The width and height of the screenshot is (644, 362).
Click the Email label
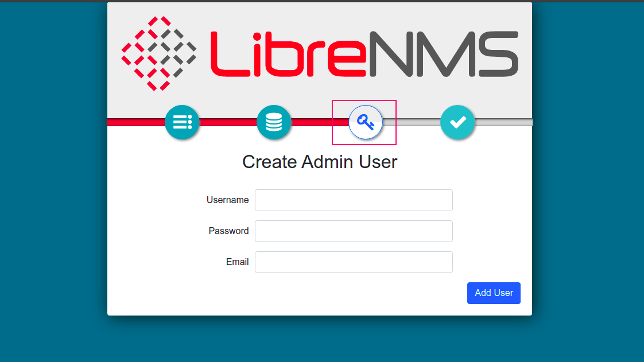(238, 262)
